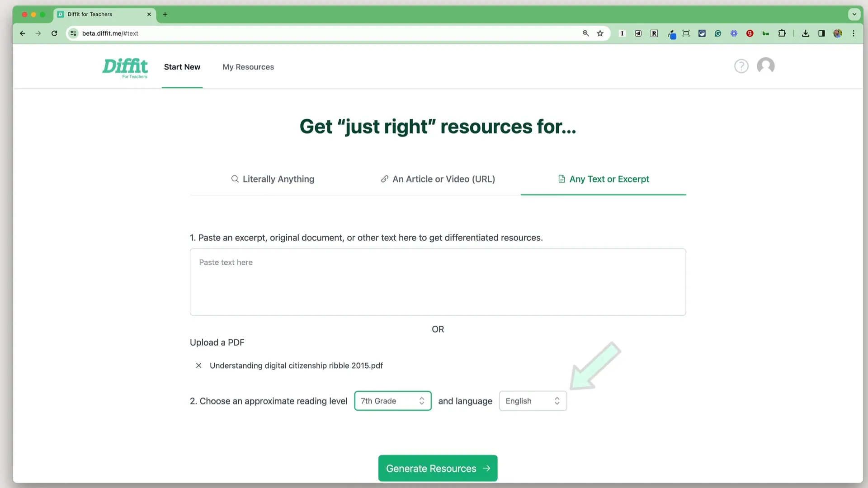Open the blue starburst extension icon
The height and width of the screenshot is (488, 868).
coord(734,33)
